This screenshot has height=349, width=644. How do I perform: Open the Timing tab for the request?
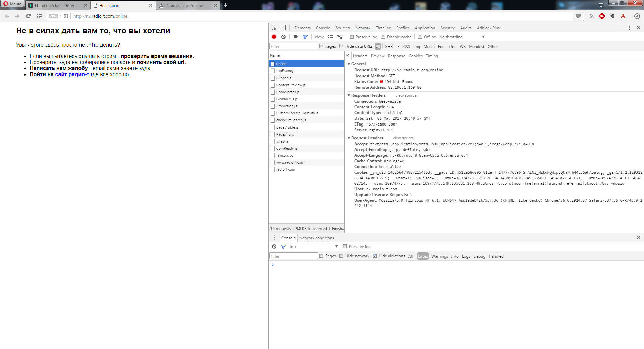click(x=432, y=56)
